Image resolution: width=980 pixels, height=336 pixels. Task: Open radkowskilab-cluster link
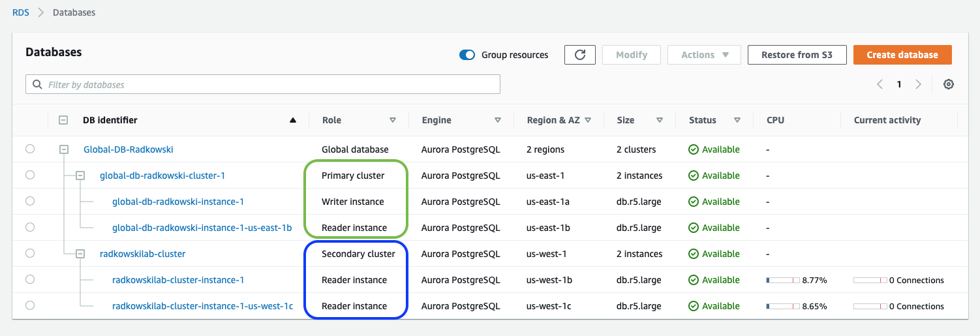click(x=142, y=254)
